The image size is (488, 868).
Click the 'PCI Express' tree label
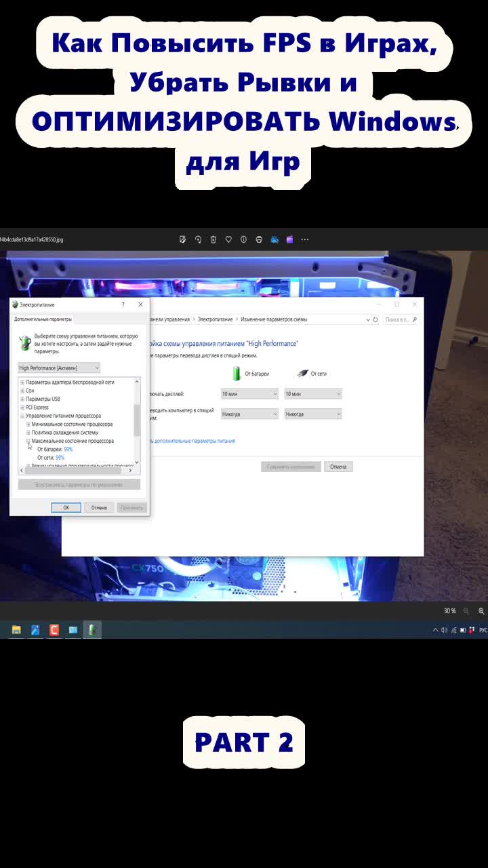(x=37, y=408)
